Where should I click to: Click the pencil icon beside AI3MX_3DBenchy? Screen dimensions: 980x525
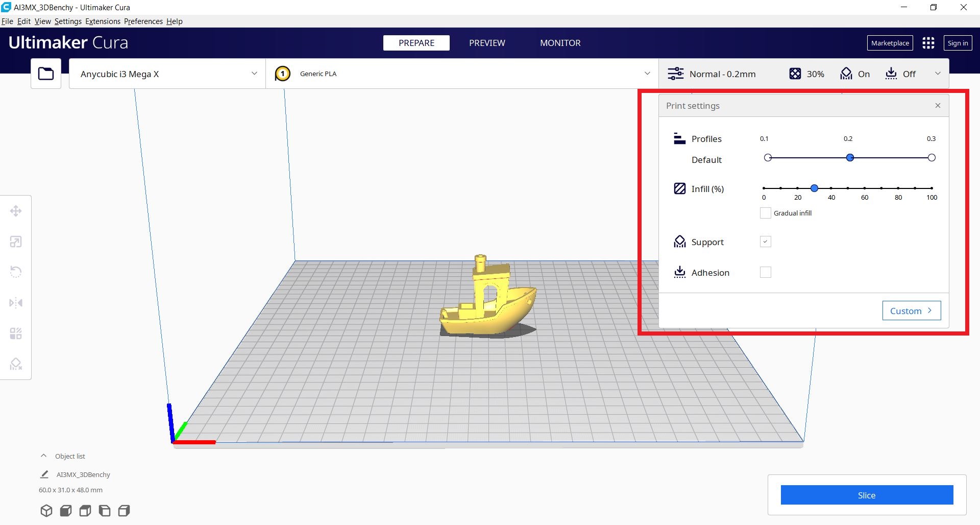(x=44, y=474)
